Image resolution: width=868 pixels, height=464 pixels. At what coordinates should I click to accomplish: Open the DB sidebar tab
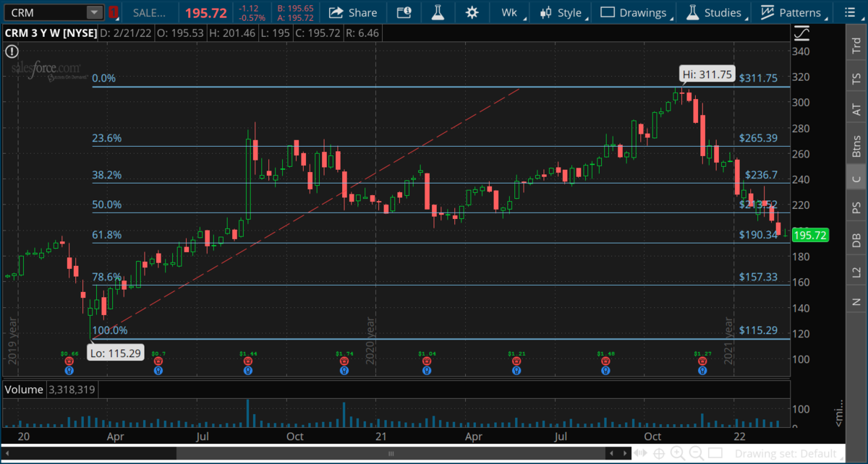pyautogui.click(x=856, y=241)
